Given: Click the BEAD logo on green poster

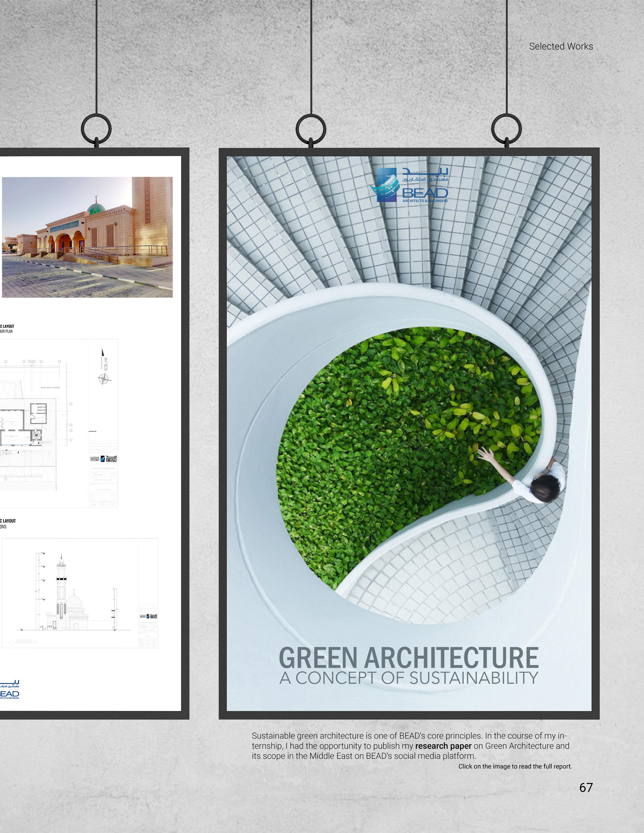Looking at the screenshot, I should point(409,185).
